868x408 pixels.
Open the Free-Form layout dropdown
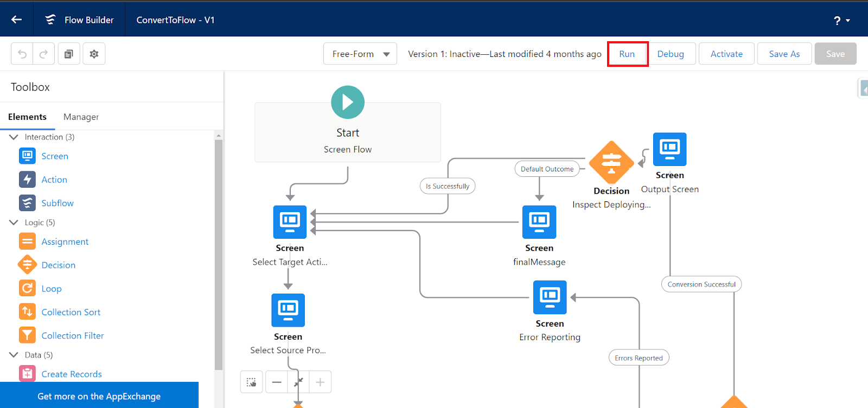click(x=360, y=54)
